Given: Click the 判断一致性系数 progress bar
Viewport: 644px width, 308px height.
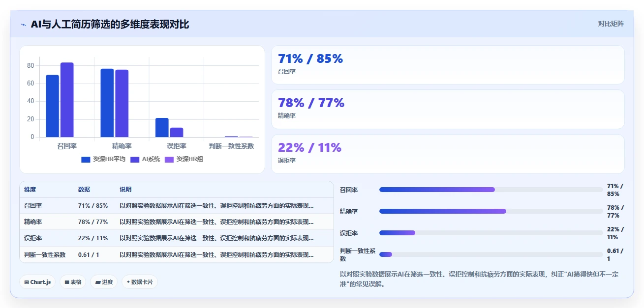Looking at the screenshot, I should pyautogui.click(x=491, y=254).
